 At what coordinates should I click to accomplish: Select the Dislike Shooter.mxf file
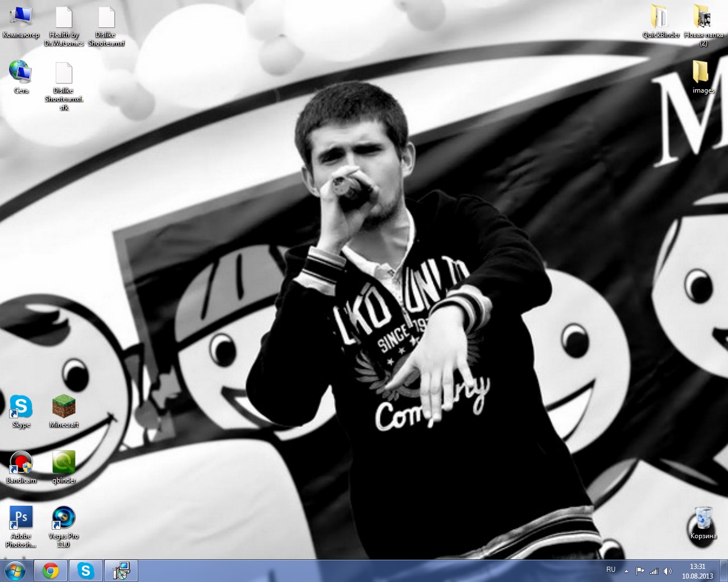point(106,17)
